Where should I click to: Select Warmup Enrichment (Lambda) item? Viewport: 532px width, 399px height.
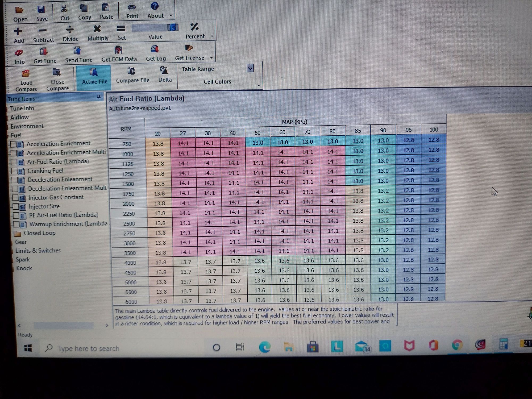click(68, 224)
